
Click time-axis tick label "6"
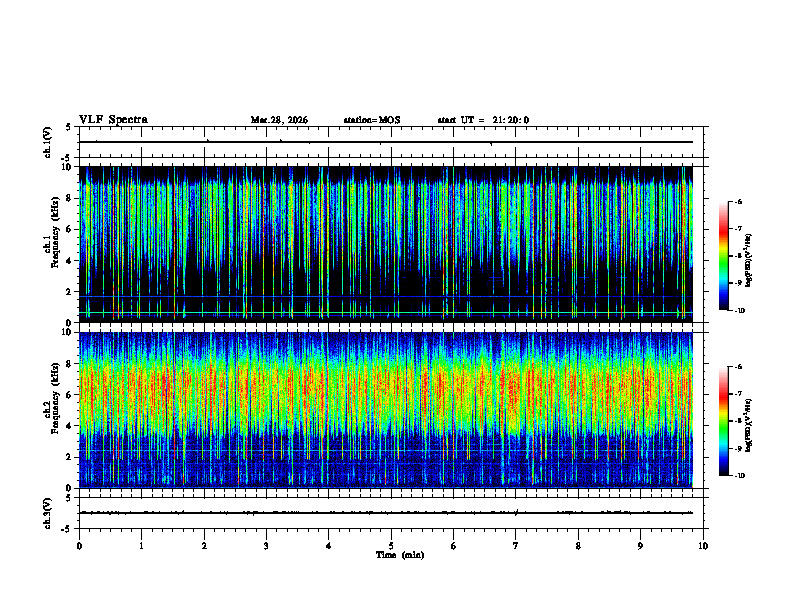(454, 546)
